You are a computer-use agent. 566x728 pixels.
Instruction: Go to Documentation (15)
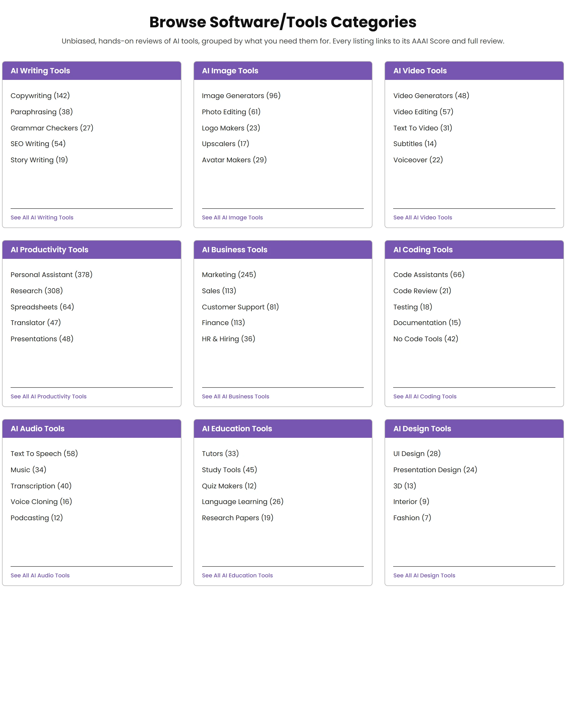point(427,323)
